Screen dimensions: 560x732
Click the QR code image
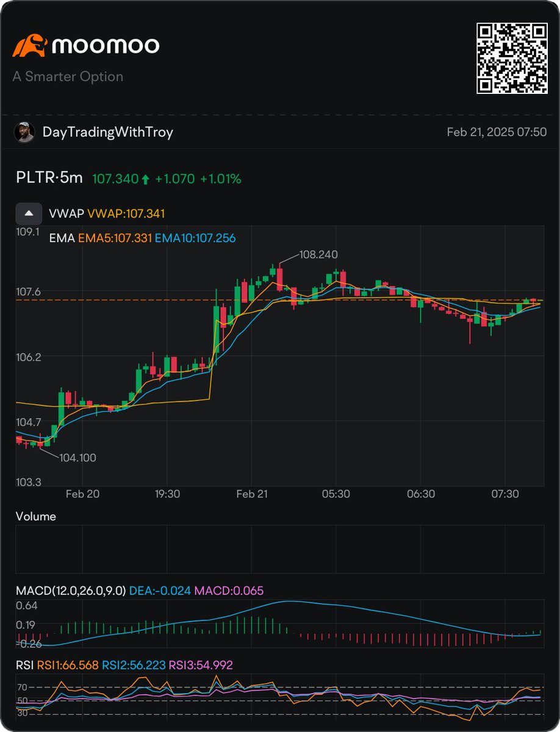pos(511,58)
